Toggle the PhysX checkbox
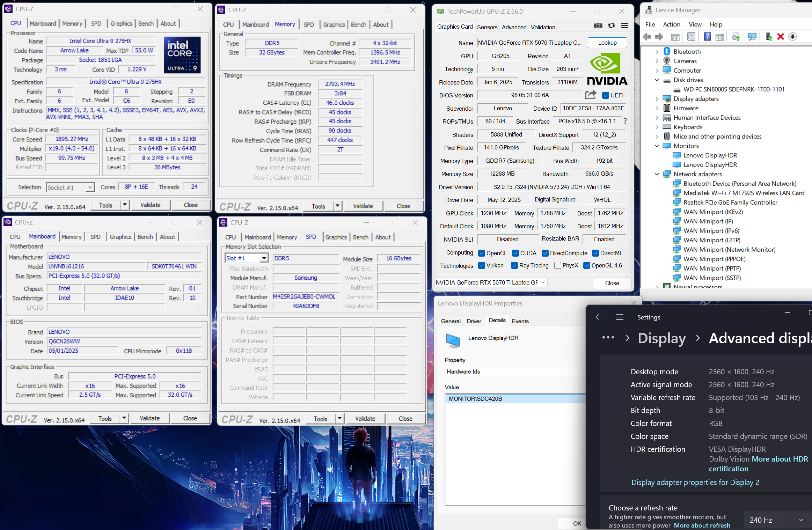812x530 pixels. point(558,265)
